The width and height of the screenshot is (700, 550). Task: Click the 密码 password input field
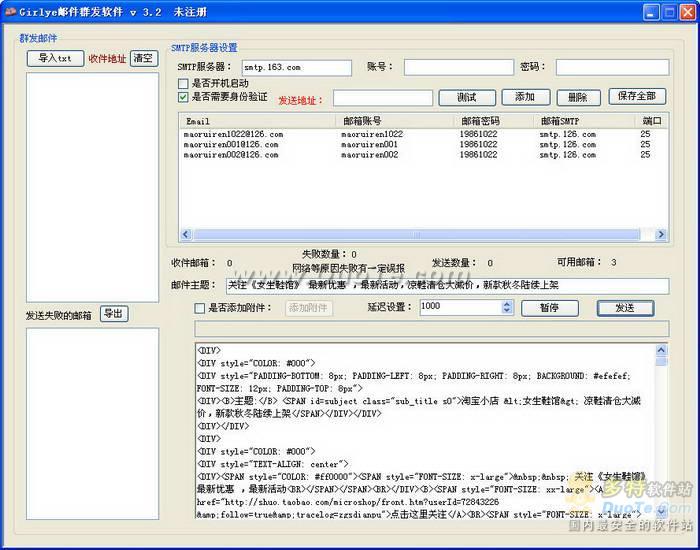coord(612,67)
